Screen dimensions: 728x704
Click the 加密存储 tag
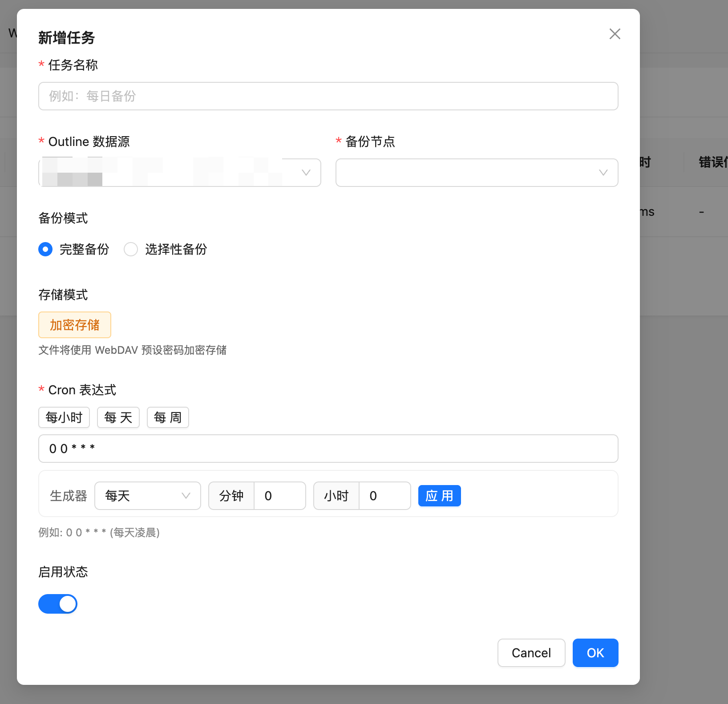click(x=75, y=325)
